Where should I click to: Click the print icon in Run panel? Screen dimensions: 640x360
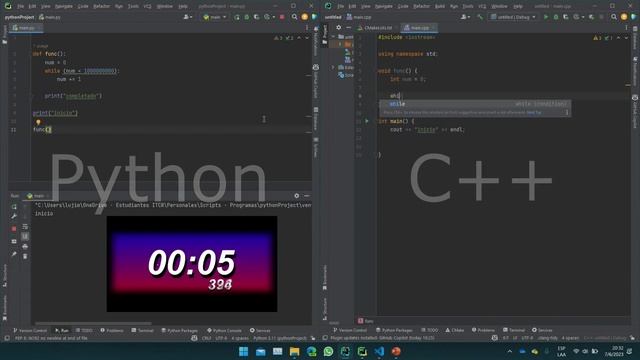(x=25, y=247)
